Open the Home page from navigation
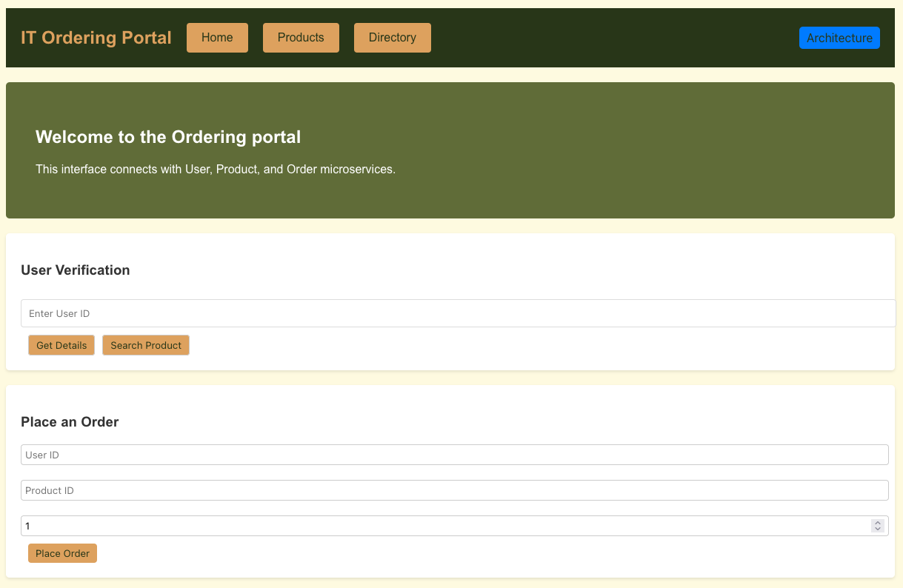 tap(217, 37)
